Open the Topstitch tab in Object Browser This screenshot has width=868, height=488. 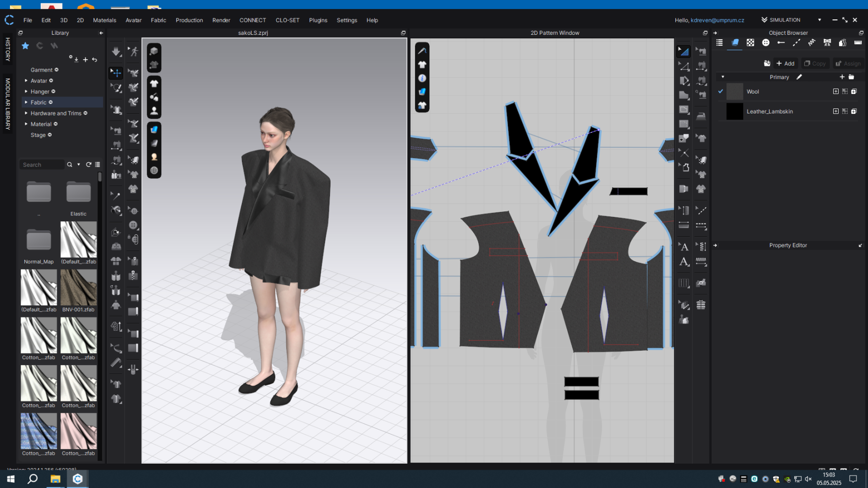[796, 43]
